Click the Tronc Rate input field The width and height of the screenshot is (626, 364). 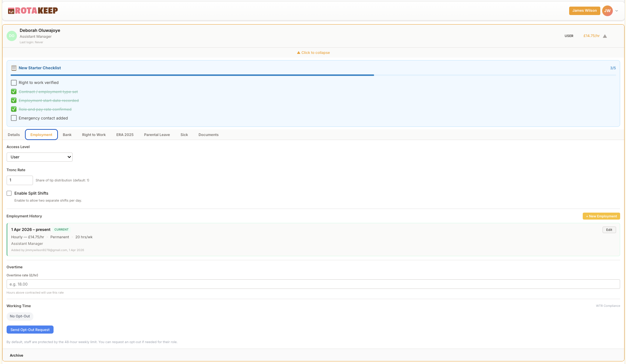point(20,180)
